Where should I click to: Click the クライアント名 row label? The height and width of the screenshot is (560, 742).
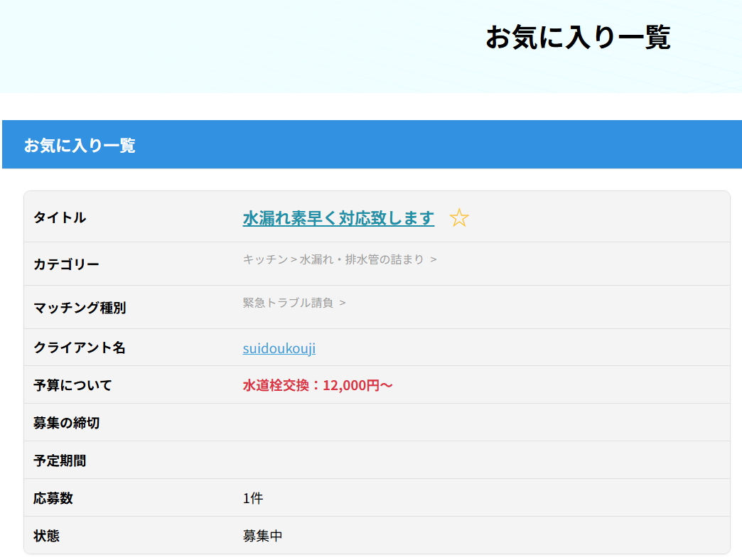coord(80,348)
